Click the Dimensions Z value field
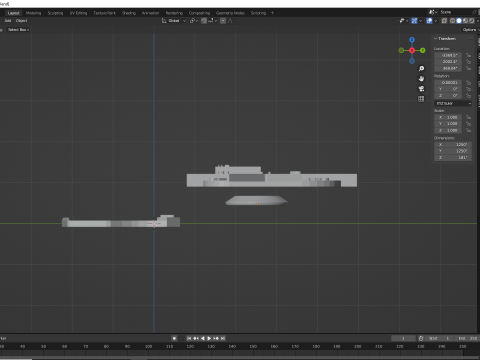The height and width of the screenshot is (360, 480). (x=453, y=157)
